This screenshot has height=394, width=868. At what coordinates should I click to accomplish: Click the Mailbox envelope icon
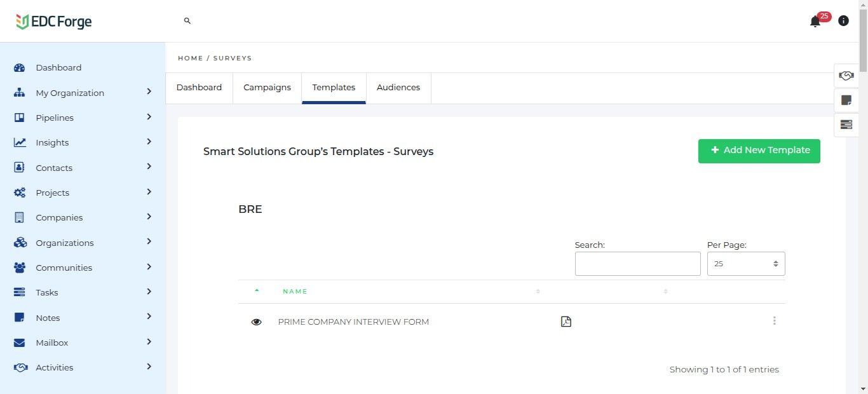[20, 343]
